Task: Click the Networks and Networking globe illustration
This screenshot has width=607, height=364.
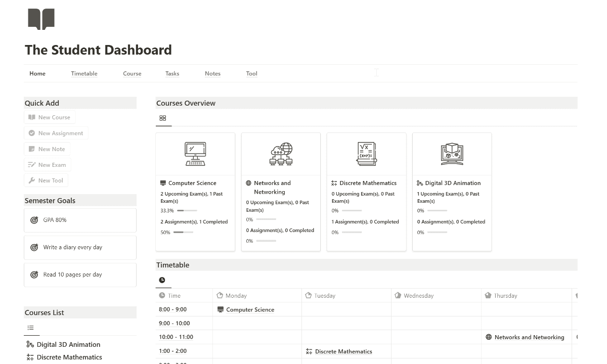Action: tap(281, 154)
